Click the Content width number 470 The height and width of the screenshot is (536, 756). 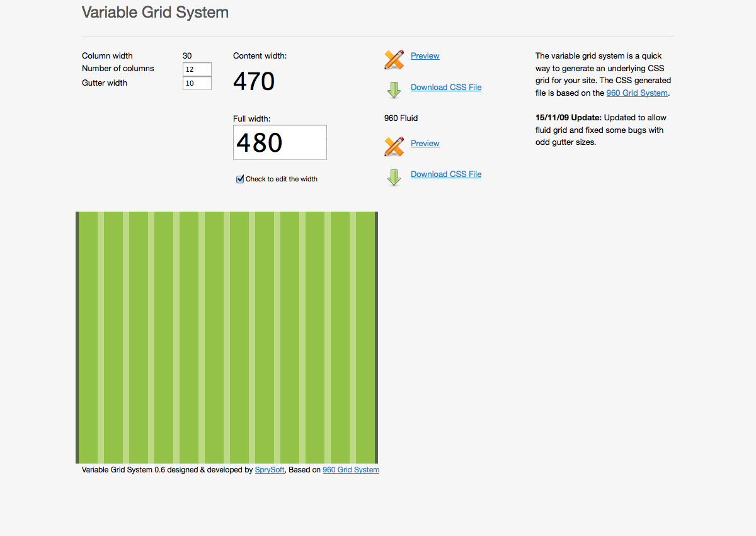pos(254,82)
